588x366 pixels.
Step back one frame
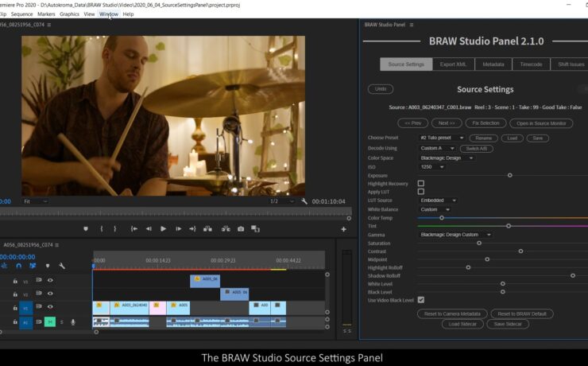[149, 228]
